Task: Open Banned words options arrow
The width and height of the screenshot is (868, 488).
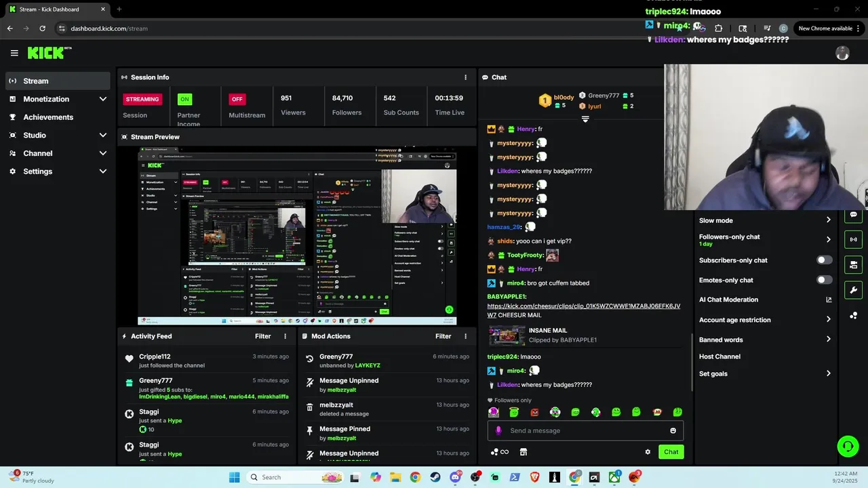Action: 828,340
